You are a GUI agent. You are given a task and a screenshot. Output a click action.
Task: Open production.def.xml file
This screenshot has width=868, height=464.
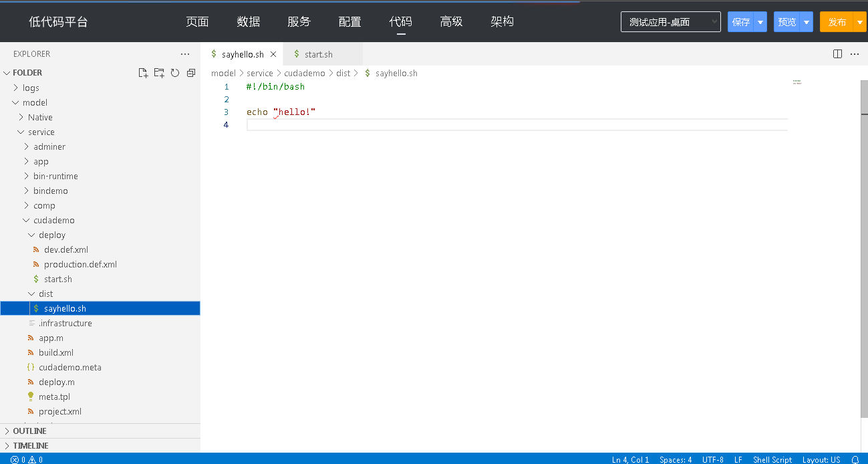point(80,264)
